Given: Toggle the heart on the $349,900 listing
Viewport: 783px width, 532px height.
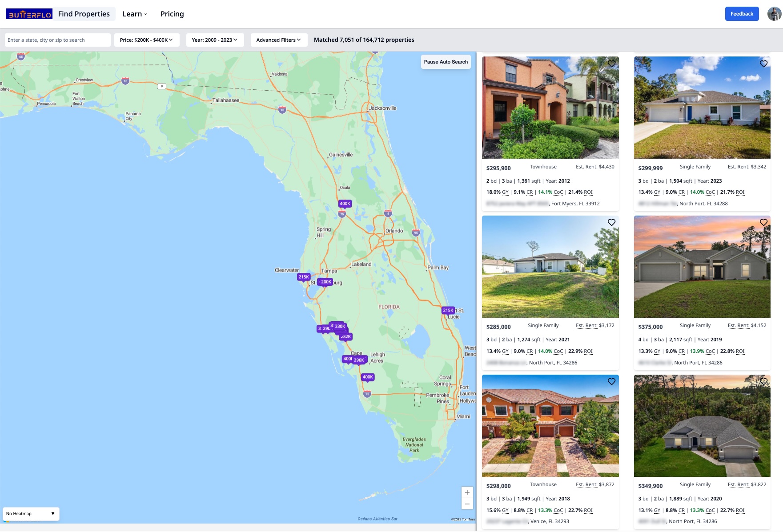Looking at the screenshot, I should coord(764,381).
